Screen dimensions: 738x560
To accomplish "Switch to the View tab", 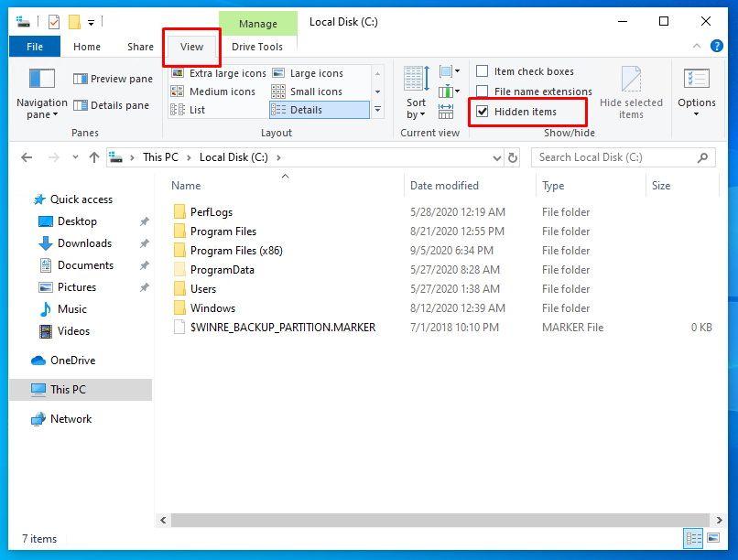I will click(x=191, y=47).
